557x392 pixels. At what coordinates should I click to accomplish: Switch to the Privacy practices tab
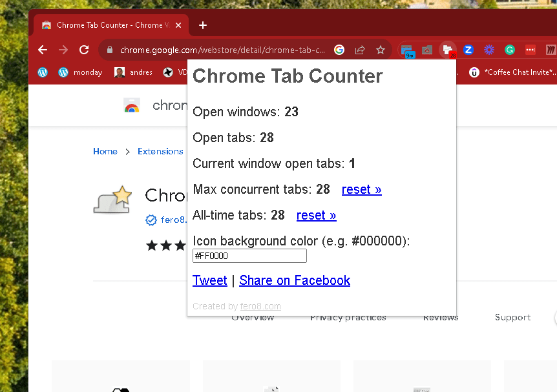[348, 318]
